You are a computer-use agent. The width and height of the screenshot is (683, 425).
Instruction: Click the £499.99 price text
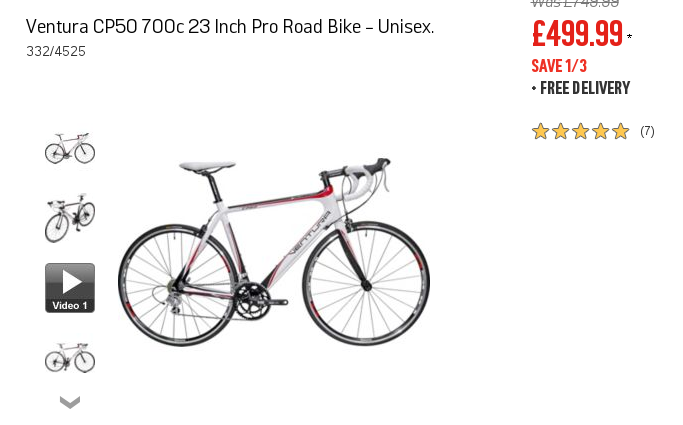pyautogui.click(x=577, y=34)
